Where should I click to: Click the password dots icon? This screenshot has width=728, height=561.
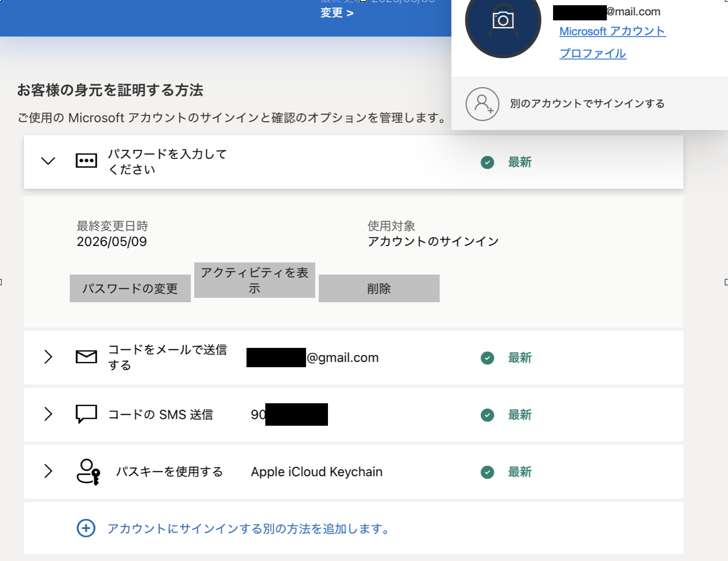click(86, 161)
